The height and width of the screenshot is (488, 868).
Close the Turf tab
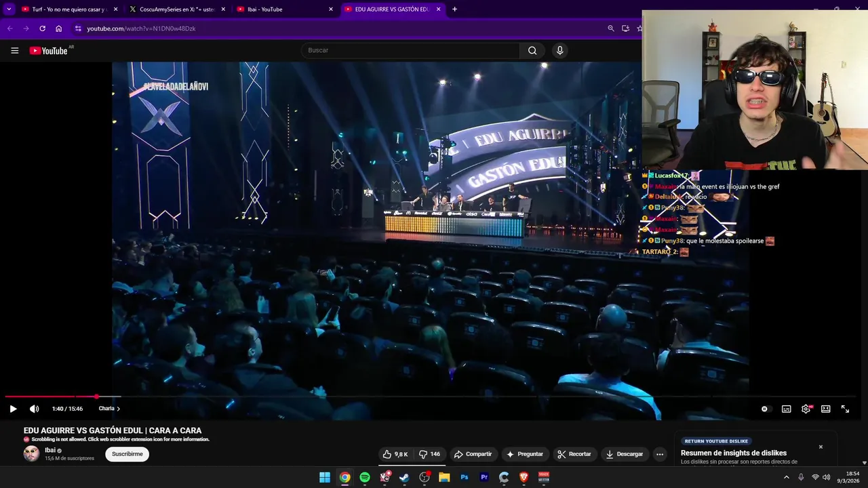[x=115, y=9]
